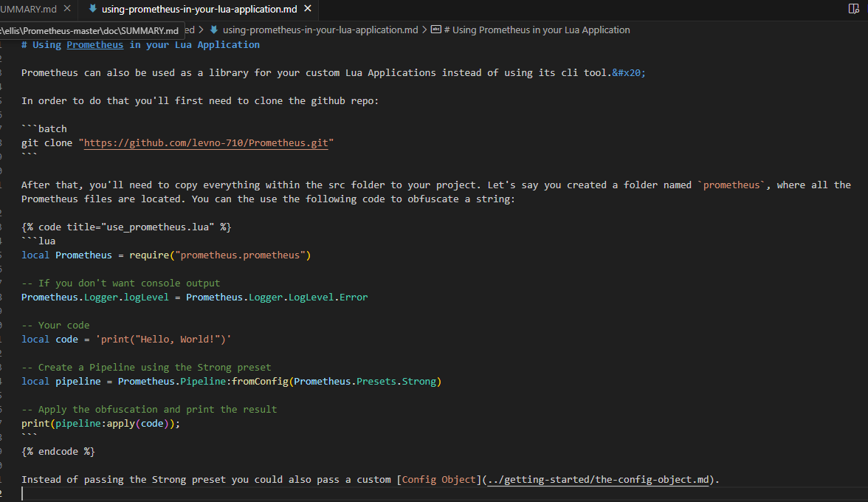
Task: Click the {% code title="use_prometheus.lua" %} line
Action: coord(126,227)
